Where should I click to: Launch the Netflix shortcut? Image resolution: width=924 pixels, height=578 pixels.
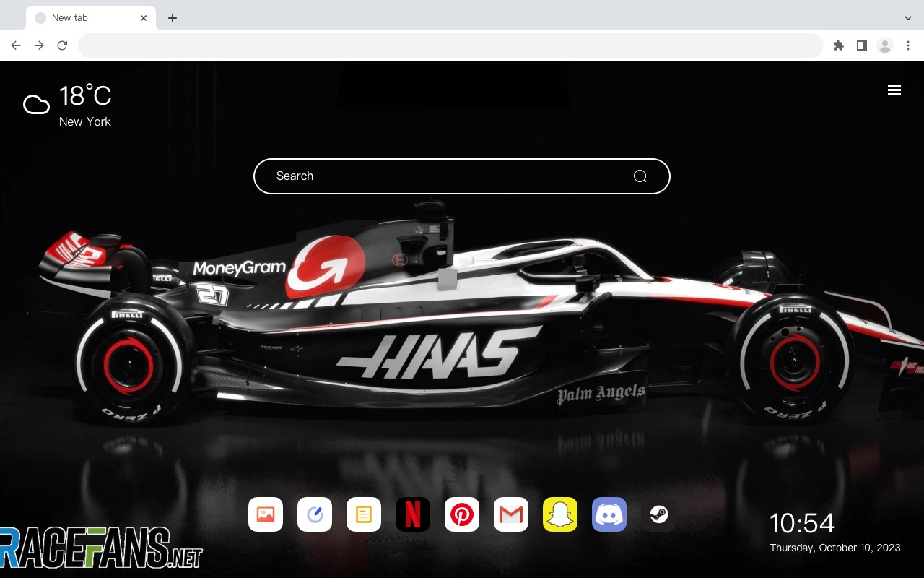pos(413,514)
